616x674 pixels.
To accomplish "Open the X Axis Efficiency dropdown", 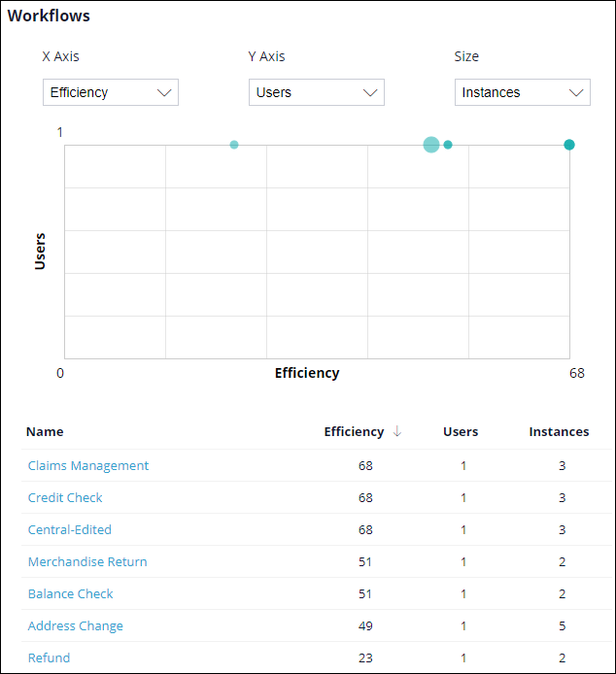I will 111,92.
